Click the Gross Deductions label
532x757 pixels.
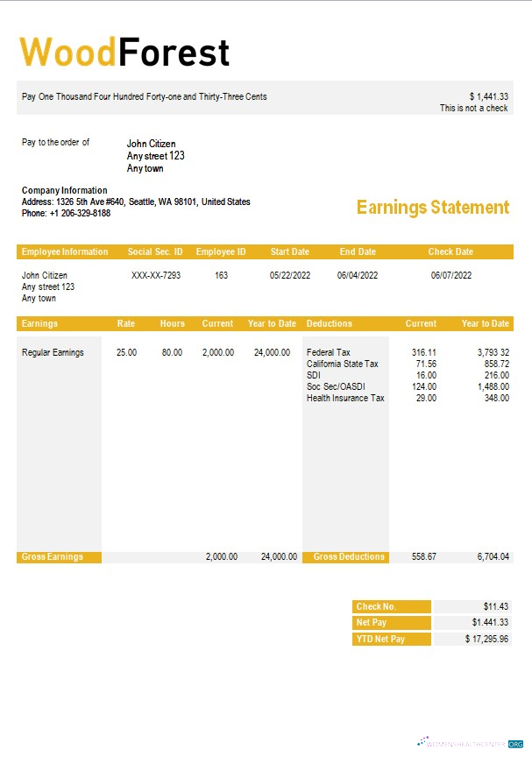point(349,556)
